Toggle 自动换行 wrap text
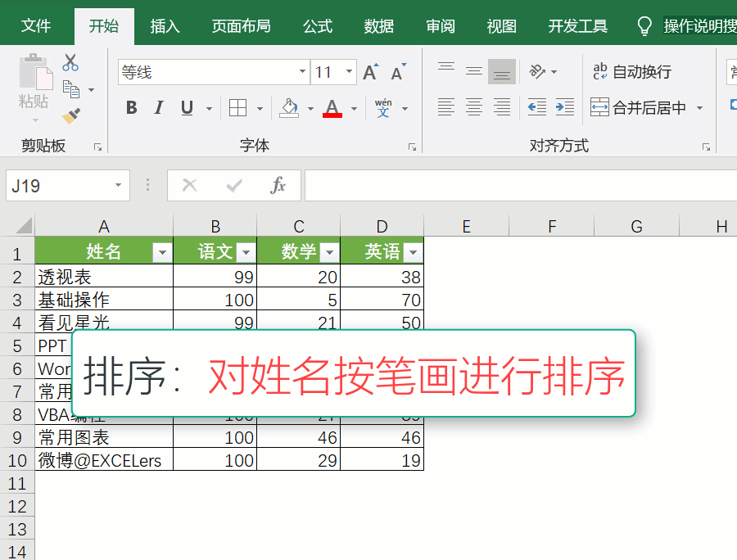Image resolution: width=737 pixels, height=560 pixels. (632, 72)
